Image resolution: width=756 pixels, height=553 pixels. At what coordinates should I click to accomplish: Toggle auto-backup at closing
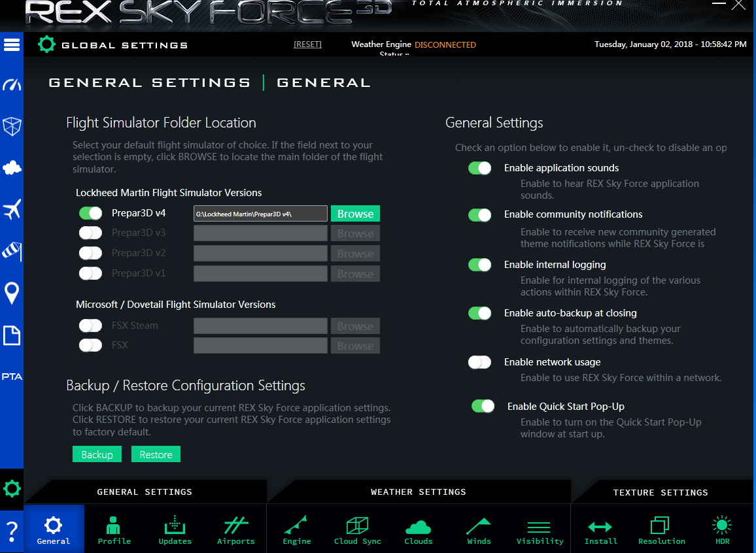pos(480,313)
